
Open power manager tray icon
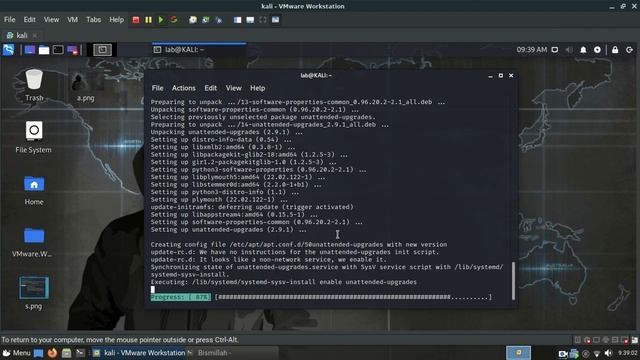click(597, 50)
